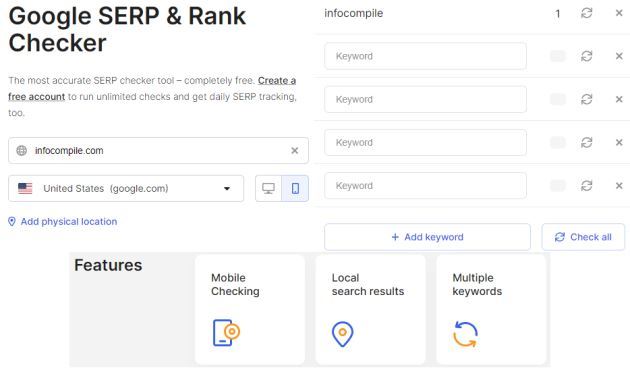Click the US flag icon
Image resolution: width=630 pixels, height=374 pixels.
pos(25,188)
